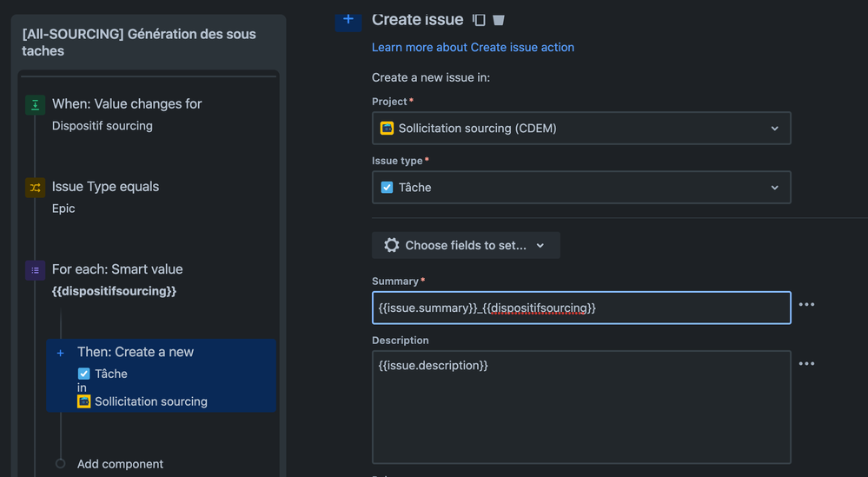Click the blue plus icon next to Create issue heading

tap(348, 20)
